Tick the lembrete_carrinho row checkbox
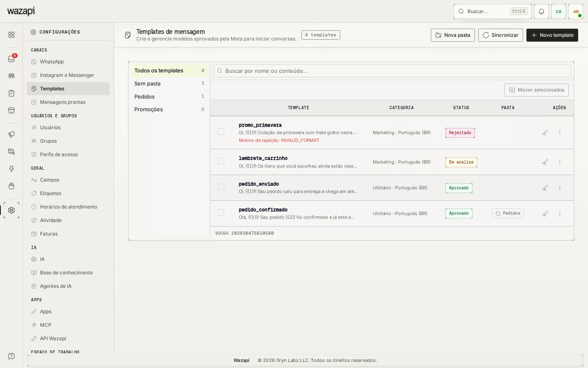Screen dimensions: 588x368 (221, 161)
